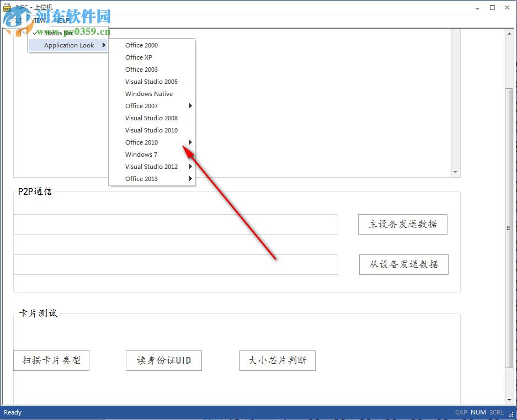Viewport: 517px width, 420px height.
Task: Click the 从设备发送数据 button
Action: pos(403,264)
